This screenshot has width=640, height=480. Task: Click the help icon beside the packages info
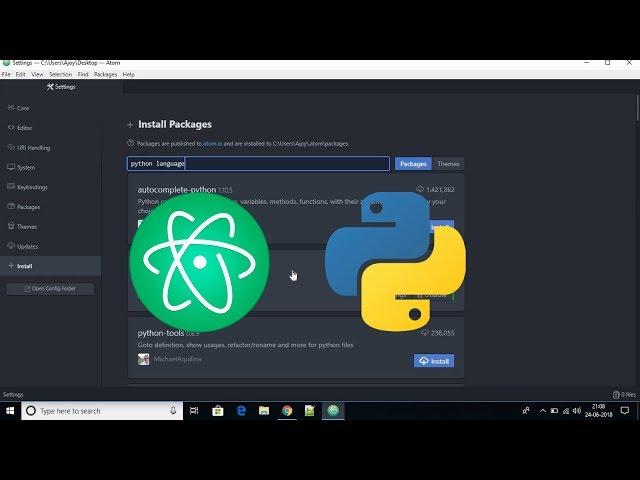point(131,143)
